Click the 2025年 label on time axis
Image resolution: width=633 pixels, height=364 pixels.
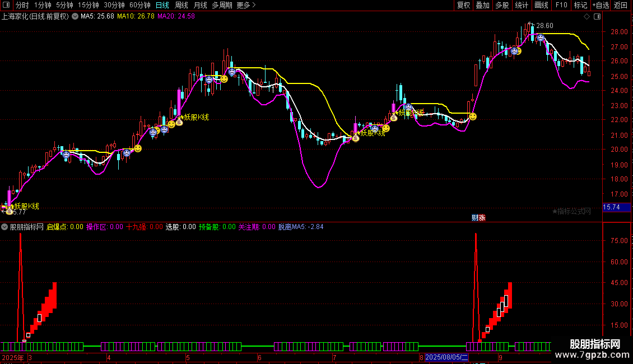pos(12,357)
